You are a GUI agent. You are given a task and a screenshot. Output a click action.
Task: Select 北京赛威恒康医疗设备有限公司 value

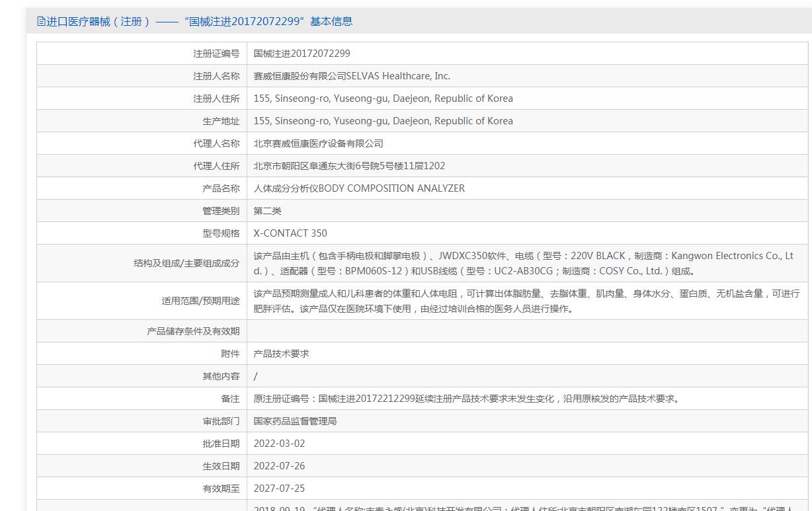pos(319,143)
